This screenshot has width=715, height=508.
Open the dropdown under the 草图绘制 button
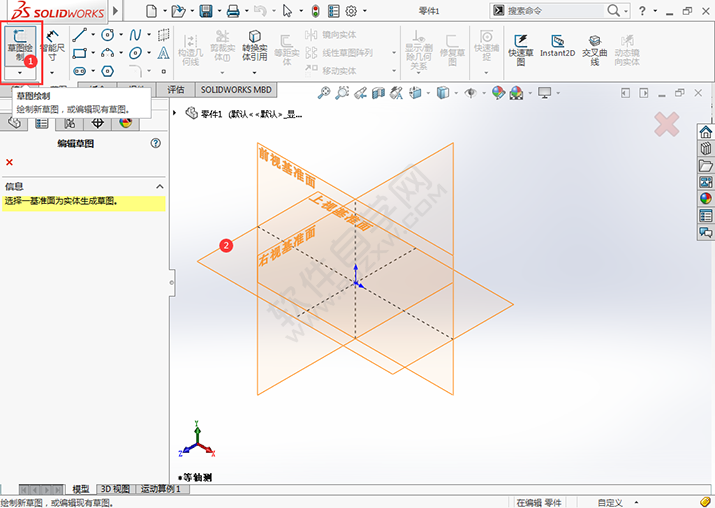[20, 73]
